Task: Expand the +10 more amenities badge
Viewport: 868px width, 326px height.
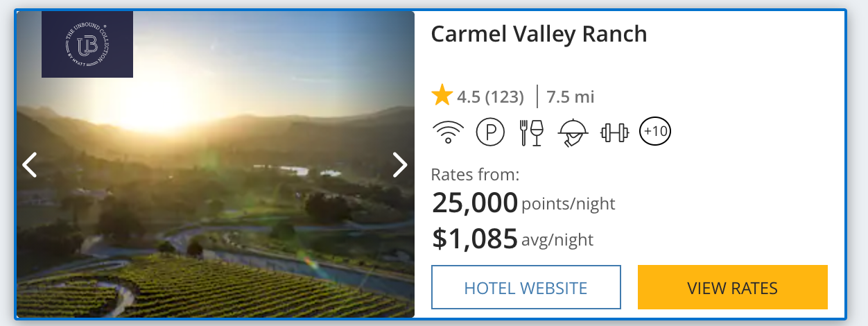Action: point(655,131)
